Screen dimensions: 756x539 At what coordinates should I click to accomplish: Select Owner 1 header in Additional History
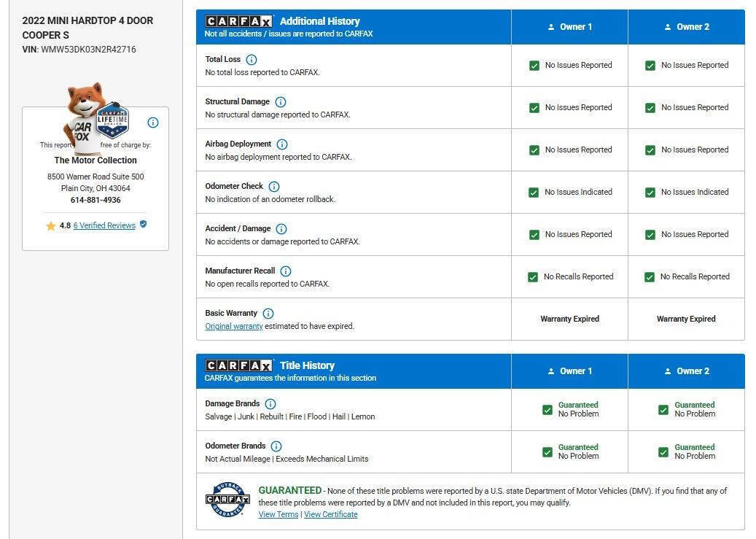pyautogui.click(x=569, y=27)
